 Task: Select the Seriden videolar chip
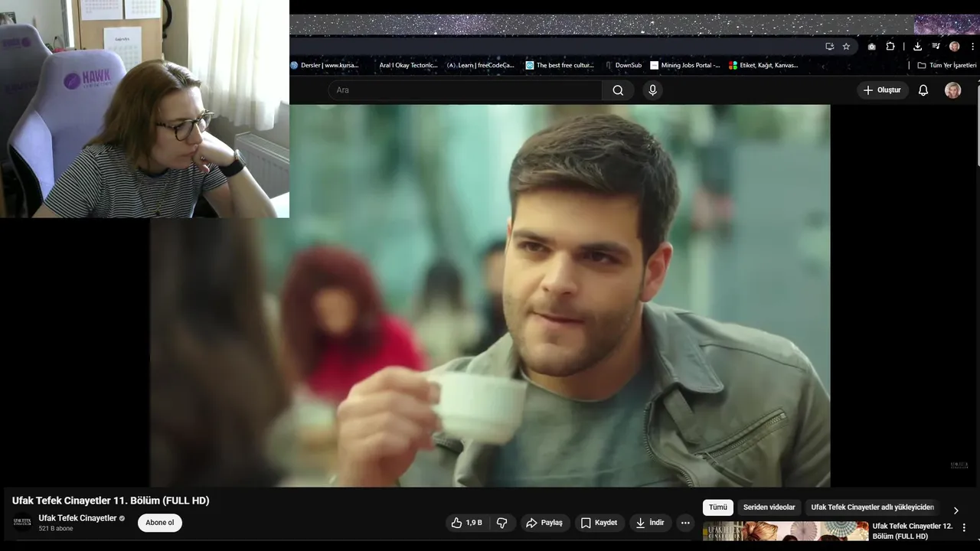(769, 507)
